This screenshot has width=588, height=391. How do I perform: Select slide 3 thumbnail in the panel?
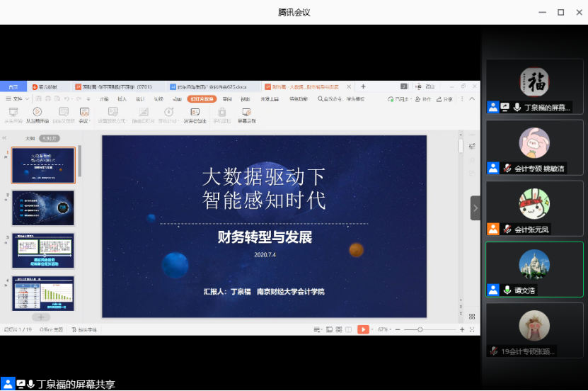43,250
